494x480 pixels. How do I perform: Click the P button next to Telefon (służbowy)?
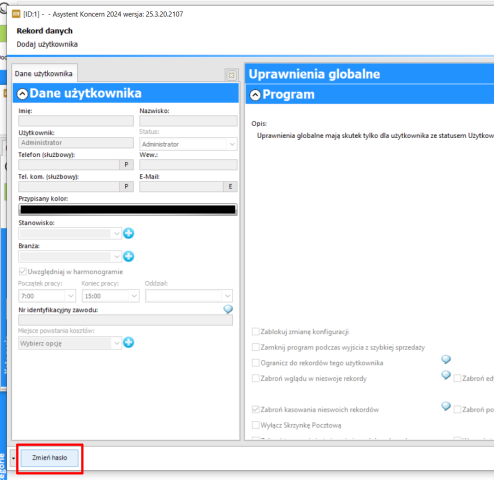coord(126,164)
